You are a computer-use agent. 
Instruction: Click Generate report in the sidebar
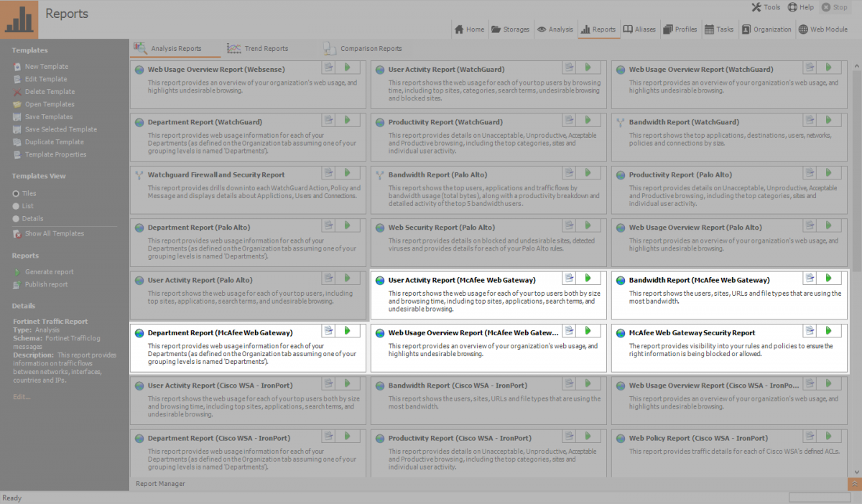(49, 272)
